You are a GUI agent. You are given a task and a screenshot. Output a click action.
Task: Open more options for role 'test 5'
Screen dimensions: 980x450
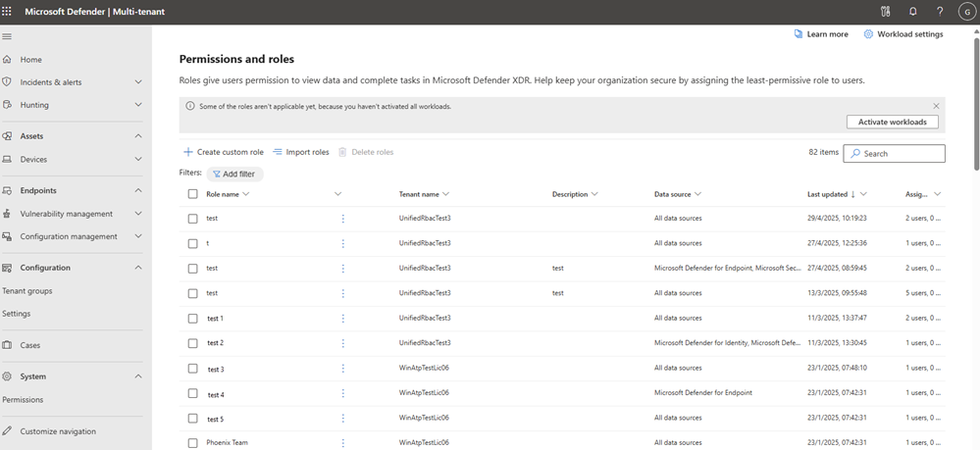[343, 418]
